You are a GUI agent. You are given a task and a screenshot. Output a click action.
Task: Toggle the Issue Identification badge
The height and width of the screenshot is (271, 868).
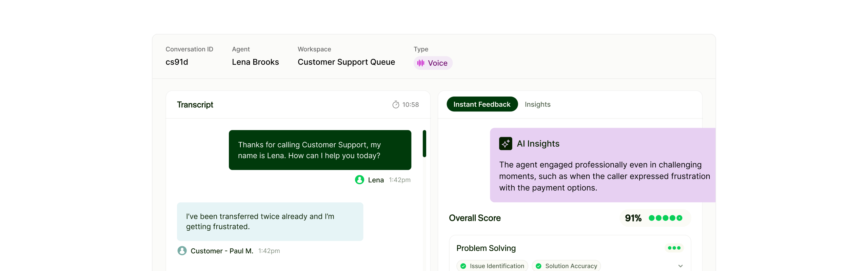tap(492, 266)
